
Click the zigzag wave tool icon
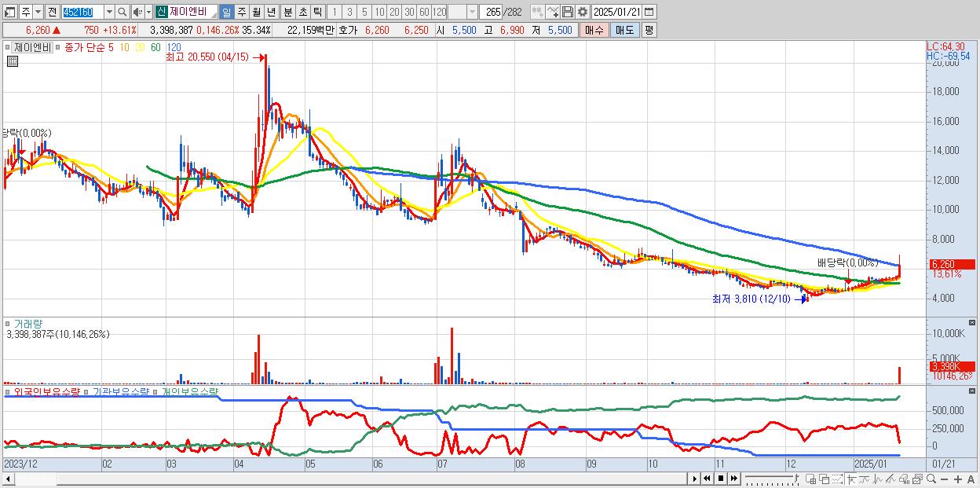coord(878,479)
